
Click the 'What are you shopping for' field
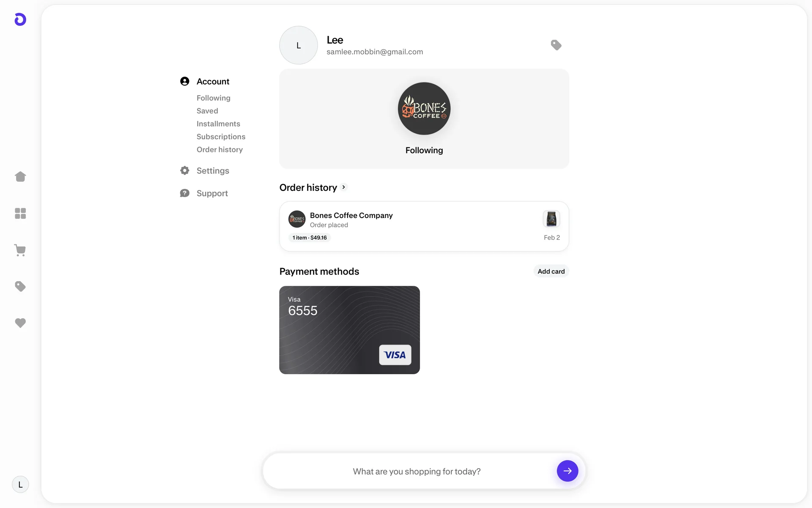pyautogui.click(x=417, y=471)
